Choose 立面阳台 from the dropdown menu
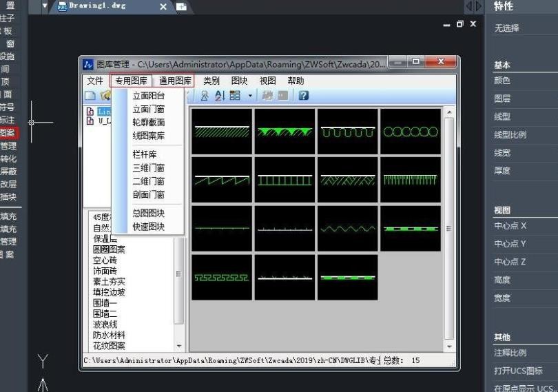558x392 pixels. click(148, 96)
